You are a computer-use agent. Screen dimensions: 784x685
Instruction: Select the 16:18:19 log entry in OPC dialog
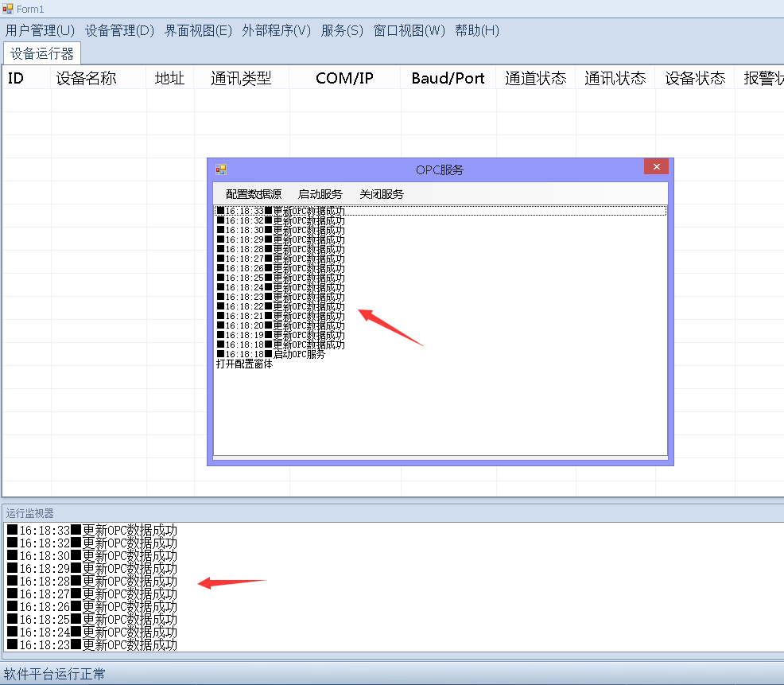[441, 335]
